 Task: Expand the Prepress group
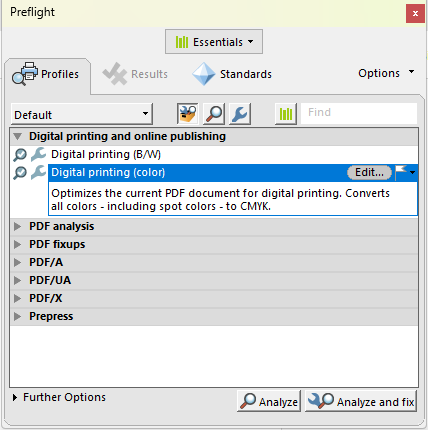17,317
